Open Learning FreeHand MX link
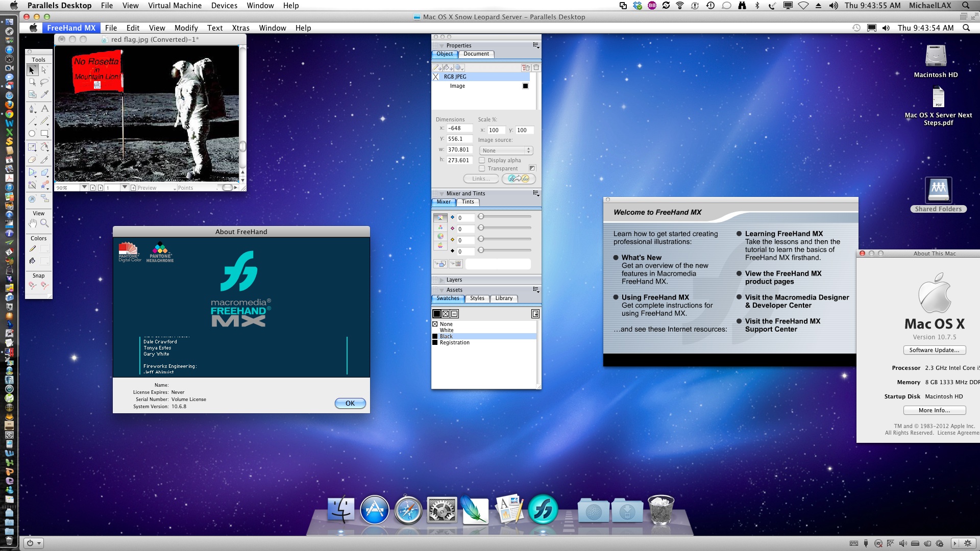980x551 pixels. coord(784,234)
